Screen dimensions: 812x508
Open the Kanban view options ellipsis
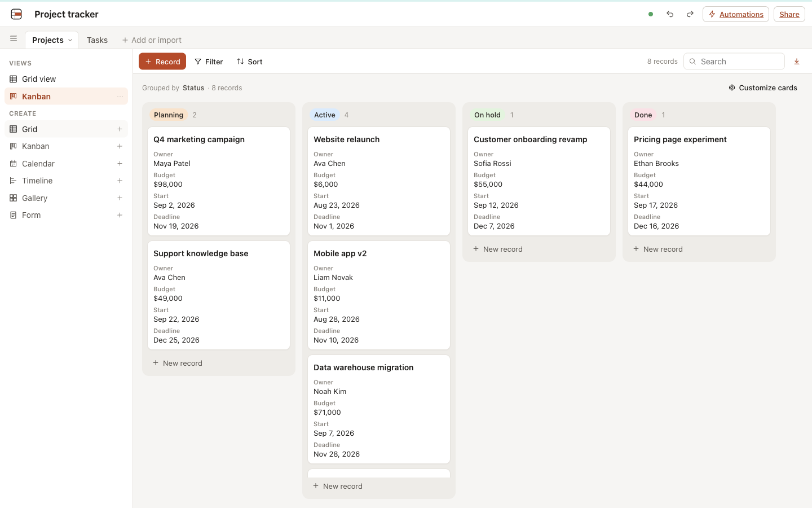coord(120,97)
